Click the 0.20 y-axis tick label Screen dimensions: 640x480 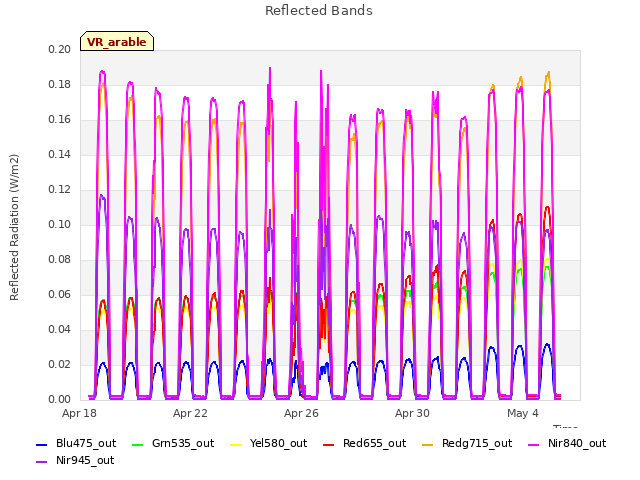pyautogui.click(x=60, y=49)
